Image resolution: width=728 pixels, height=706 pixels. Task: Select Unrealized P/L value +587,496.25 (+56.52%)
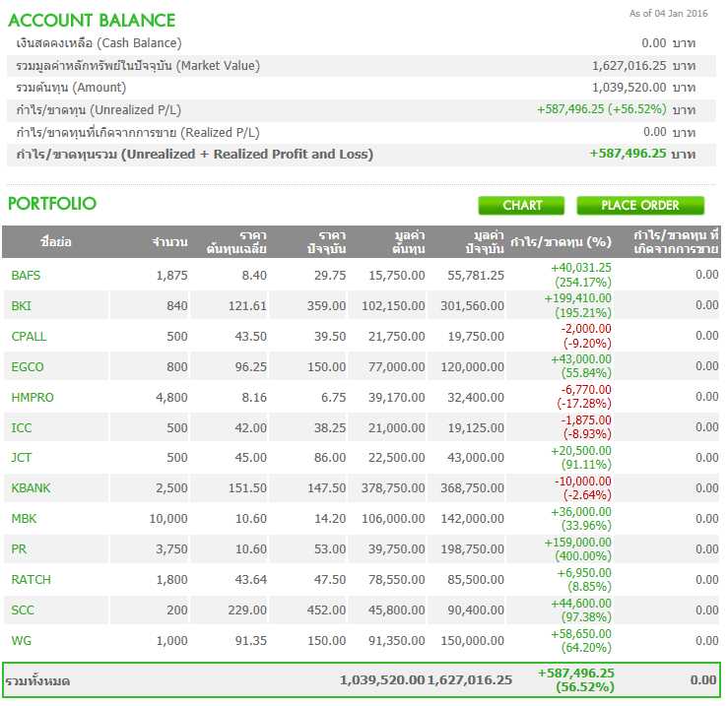pos(602,109)
